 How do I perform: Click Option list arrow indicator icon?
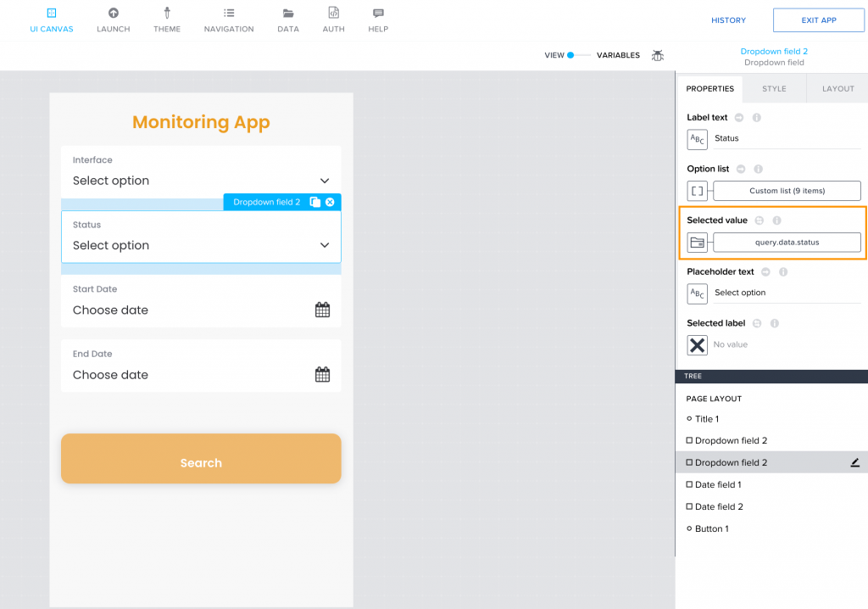click(741, 169)
